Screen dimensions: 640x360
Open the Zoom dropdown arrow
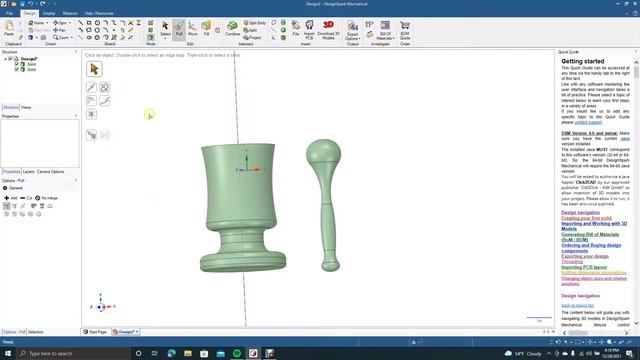(71, 38)
